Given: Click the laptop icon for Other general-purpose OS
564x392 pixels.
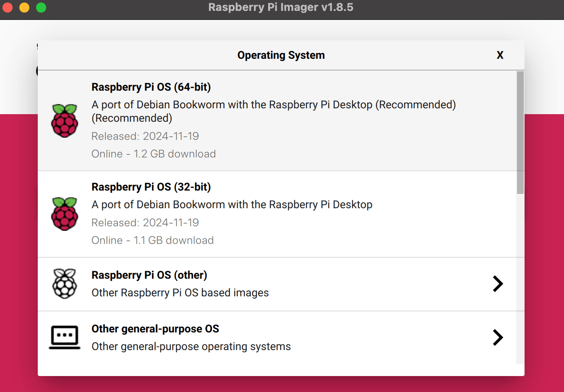Looking at the screenshot, I should (65, 337).
